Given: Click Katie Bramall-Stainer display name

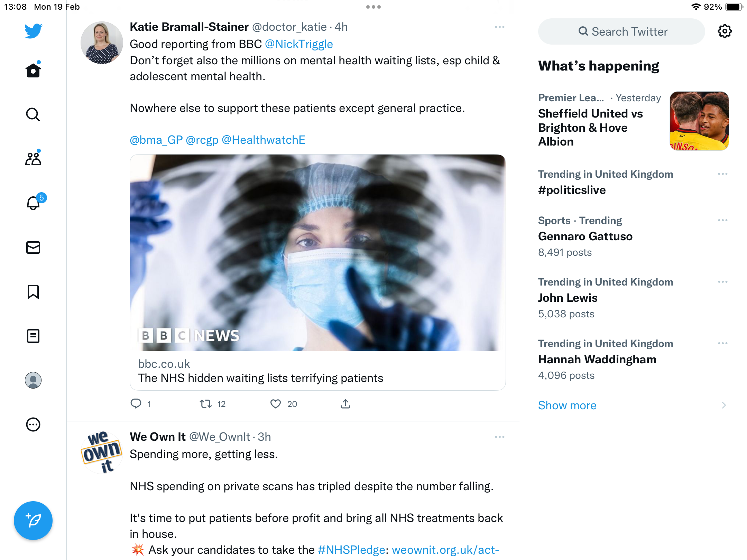Looking at the screenshot, I should (x=189, y=27).
